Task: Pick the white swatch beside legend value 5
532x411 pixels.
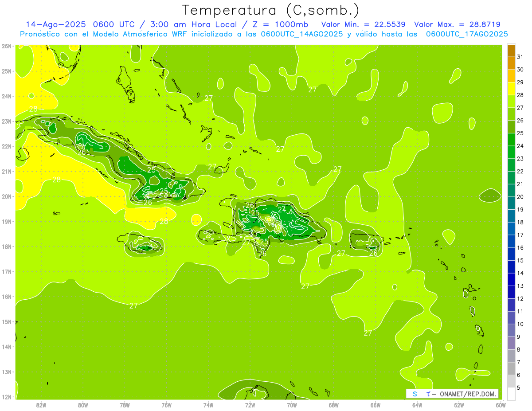Action: tap(511, 394)
